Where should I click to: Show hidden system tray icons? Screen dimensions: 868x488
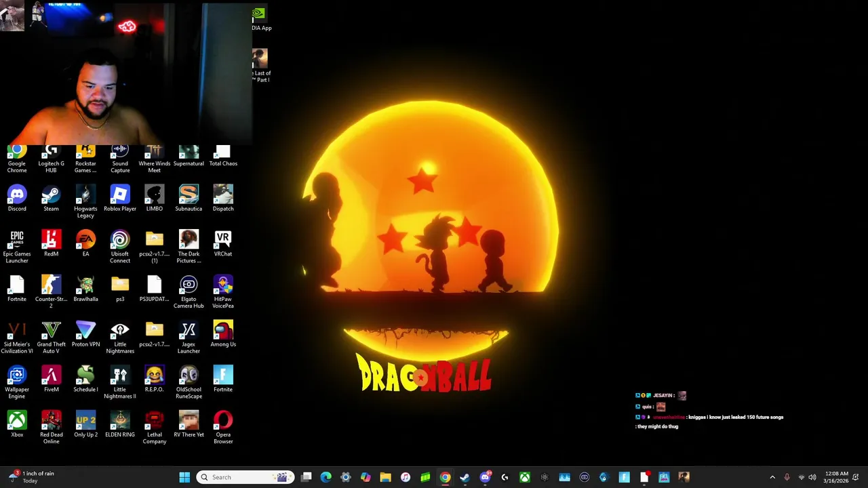(772, 477)
